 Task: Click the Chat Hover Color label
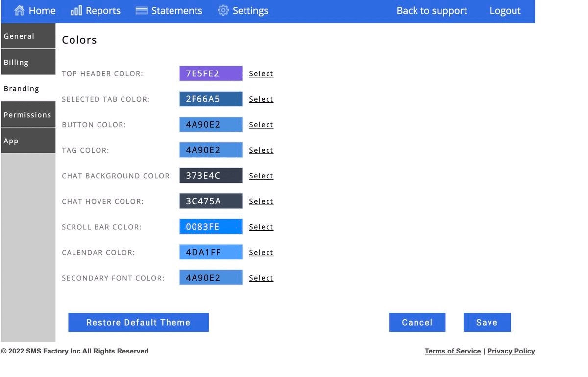tap(103, 201)
